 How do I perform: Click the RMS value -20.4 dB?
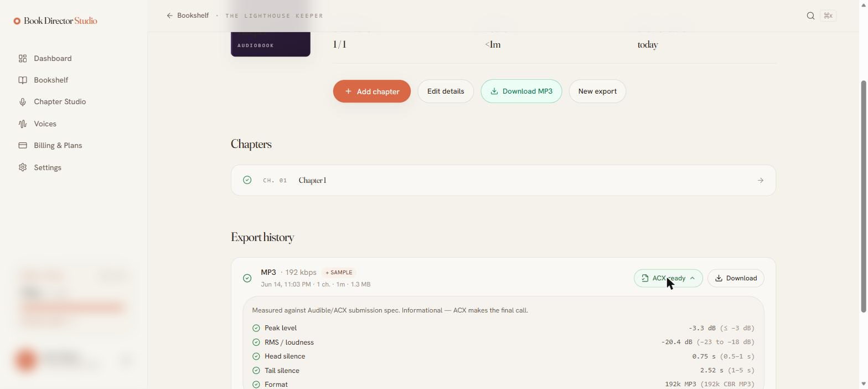[676, 342]
